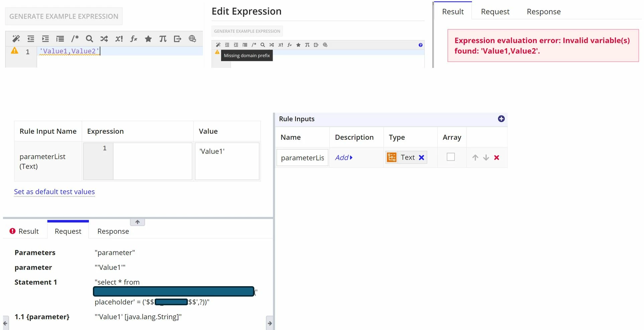Collapse the test panel with up-arrow handle
Image resolution: width=644 pixels, height=330 pixels.
click(137, 222)
